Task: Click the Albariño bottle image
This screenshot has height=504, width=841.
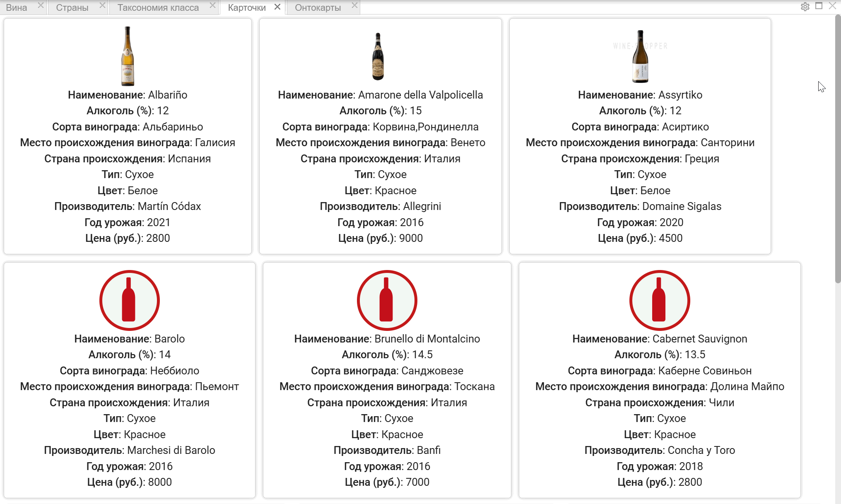Action: point(128,56)
